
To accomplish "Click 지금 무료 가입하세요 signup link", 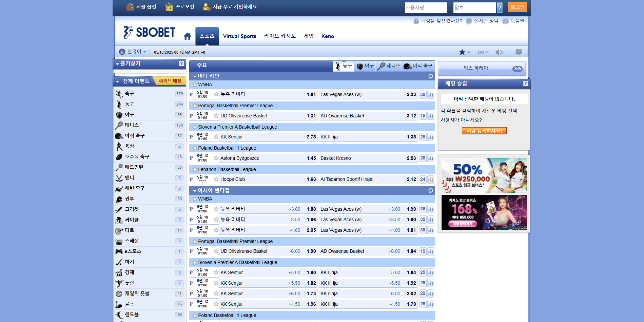I will pos(230,7).
